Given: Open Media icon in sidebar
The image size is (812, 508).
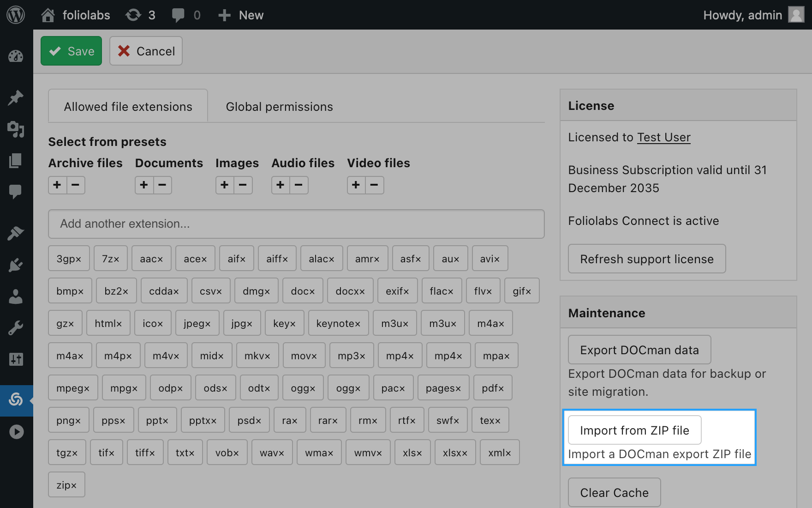Looking at the screenshot, I should pyautogui.click(x=16, y=129).
